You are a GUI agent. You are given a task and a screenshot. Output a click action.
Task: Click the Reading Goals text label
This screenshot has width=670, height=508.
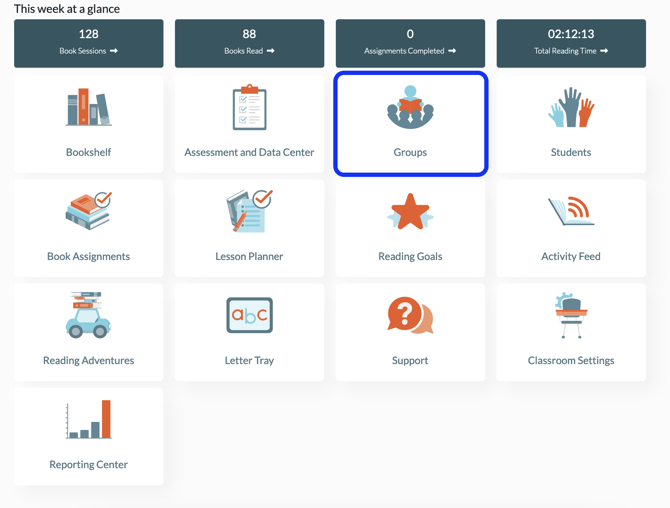[x=410, y=256]
